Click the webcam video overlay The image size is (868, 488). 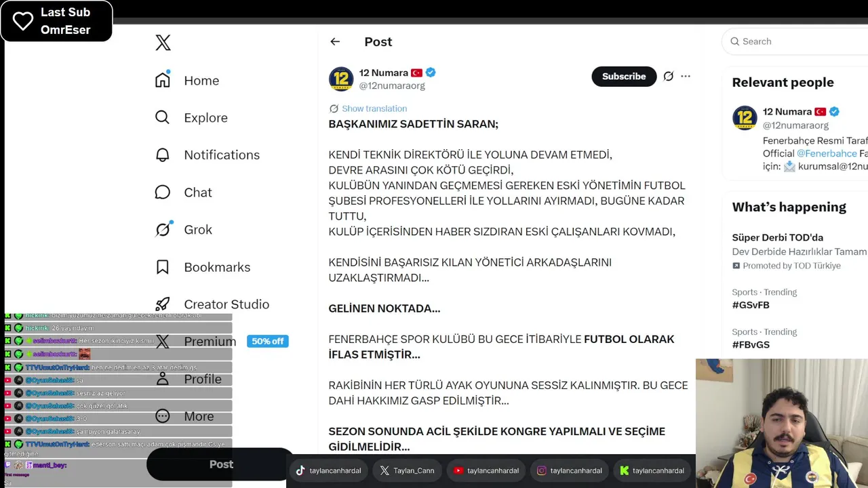coord(782,424)
